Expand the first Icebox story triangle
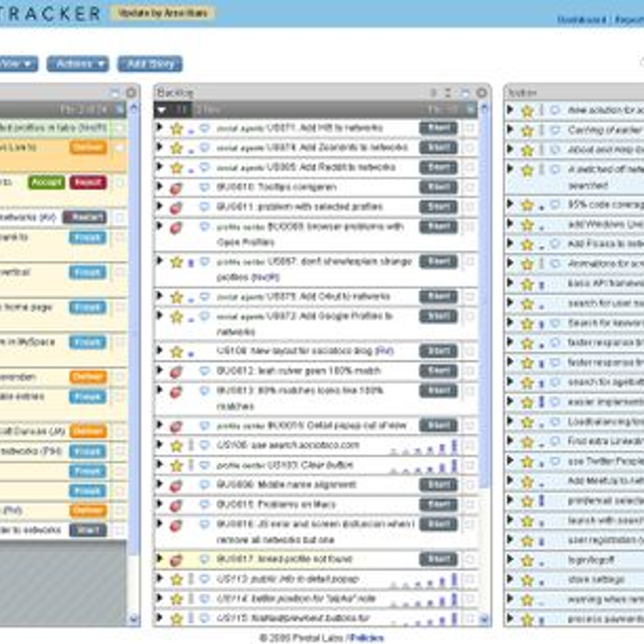 (x=510, y=110)
